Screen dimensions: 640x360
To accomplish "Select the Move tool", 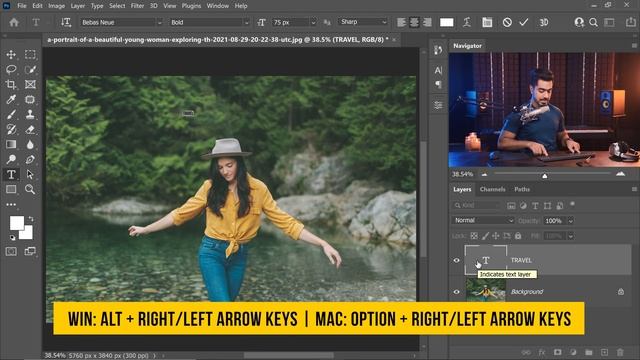I will click(11, 54).
